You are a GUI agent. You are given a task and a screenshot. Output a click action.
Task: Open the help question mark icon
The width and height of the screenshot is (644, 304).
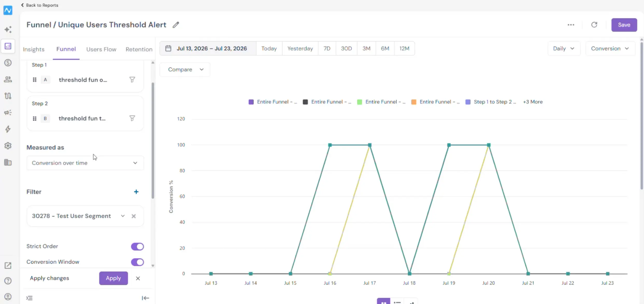8,281
